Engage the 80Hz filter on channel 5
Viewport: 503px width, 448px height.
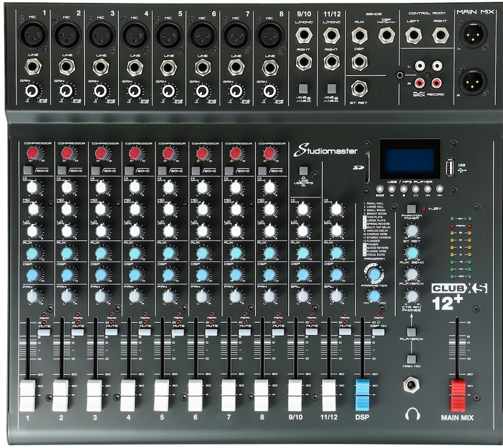click(162, 170)
